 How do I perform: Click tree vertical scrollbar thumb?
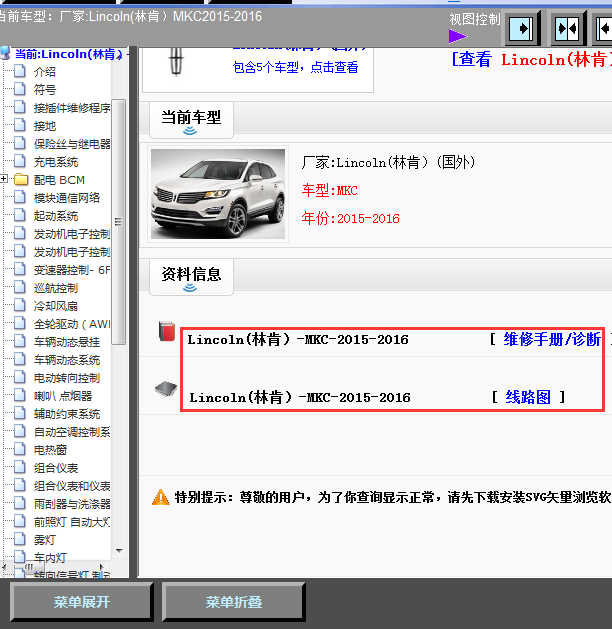click(118, 221)
